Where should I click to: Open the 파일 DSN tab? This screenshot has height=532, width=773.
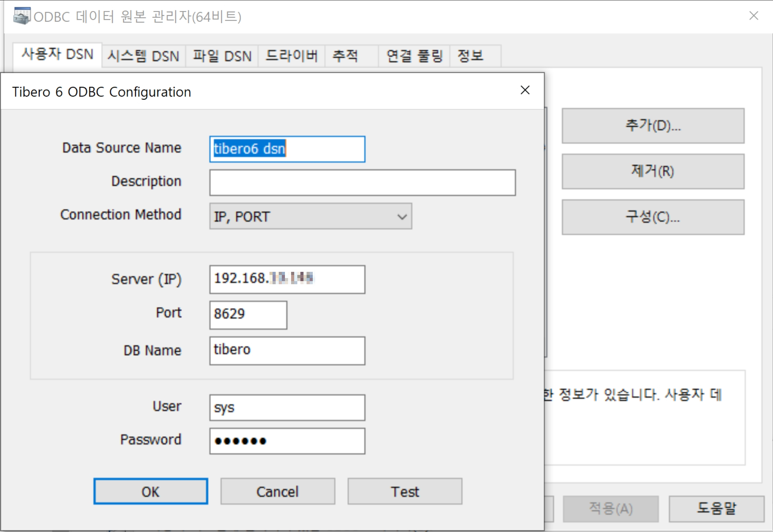tap(222, 56)
